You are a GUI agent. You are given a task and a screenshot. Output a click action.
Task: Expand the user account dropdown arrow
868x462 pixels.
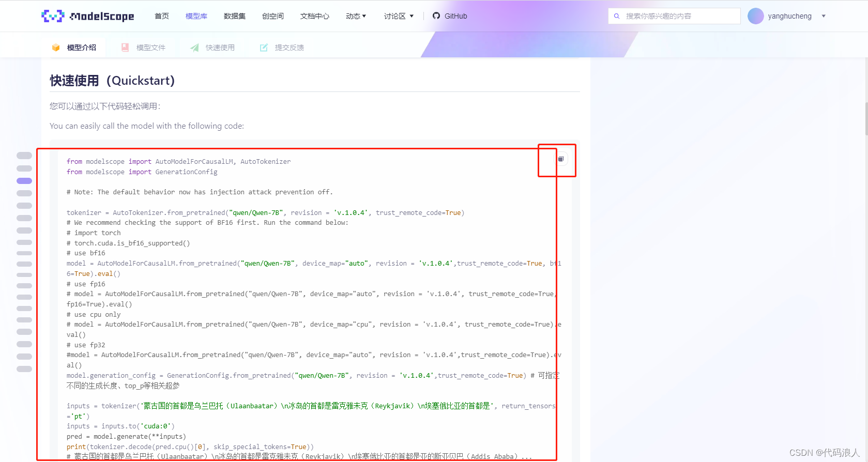pos(824,16)
